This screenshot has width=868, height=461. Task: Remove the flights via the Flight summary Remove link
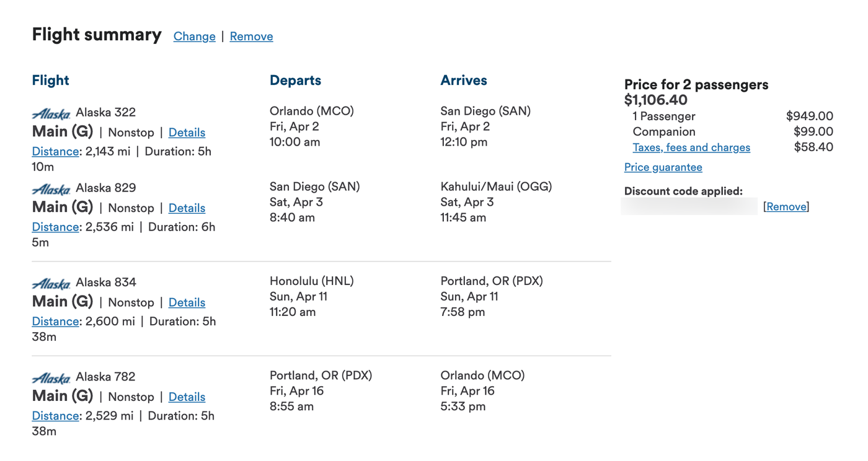point(251,37)
